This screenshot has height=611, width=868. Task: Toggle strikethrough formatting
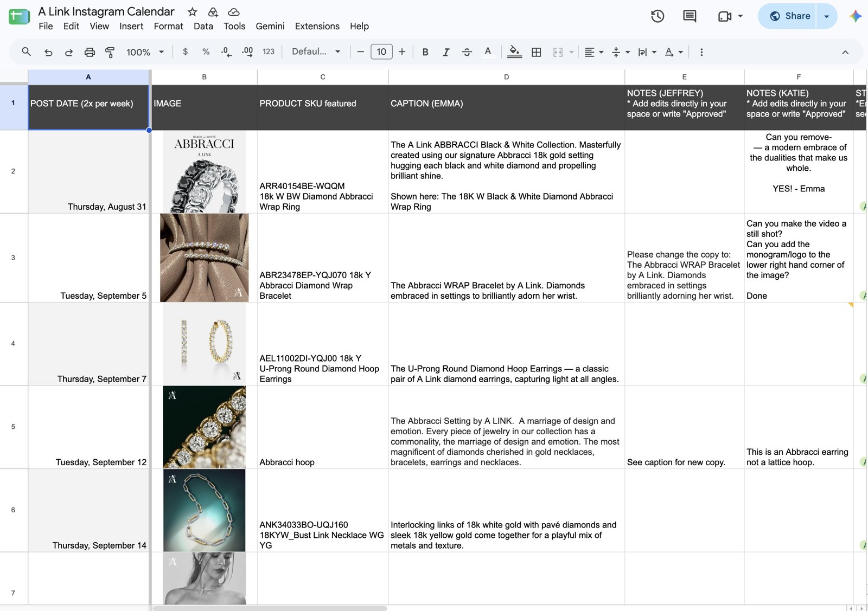[x=467, y=52]
